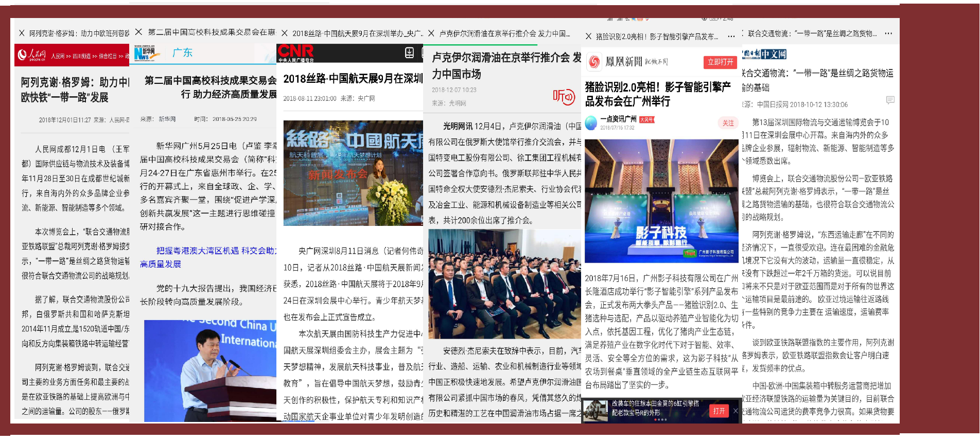
Task: Click the 大风号 badge
Action: pyautogui.click(x=646, y=119)
